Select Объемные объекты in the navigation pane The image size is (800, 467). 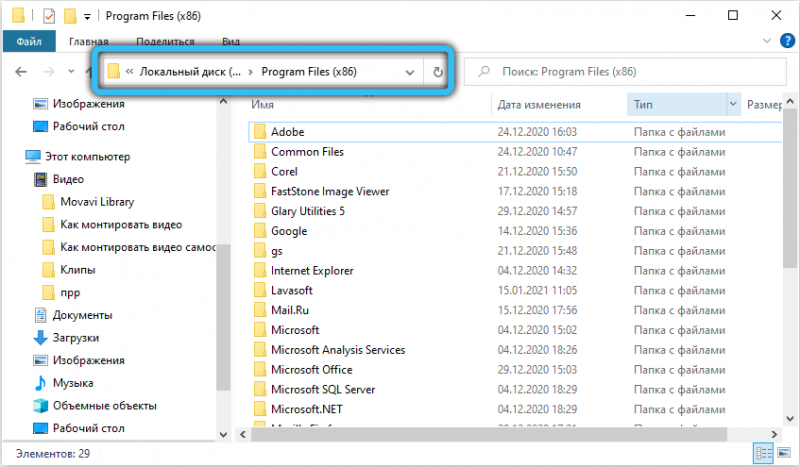(95, 406)
